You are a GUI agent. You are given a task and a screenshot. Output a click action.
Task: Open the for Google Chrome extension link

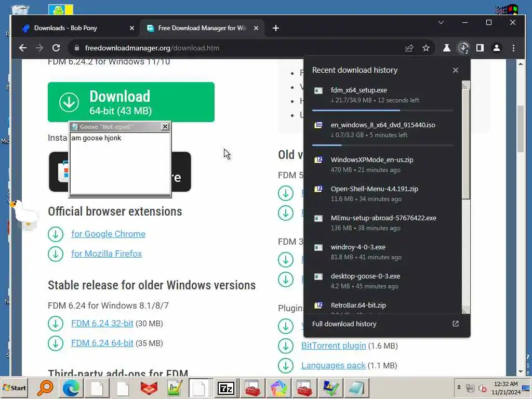click(x=108, y=234)
